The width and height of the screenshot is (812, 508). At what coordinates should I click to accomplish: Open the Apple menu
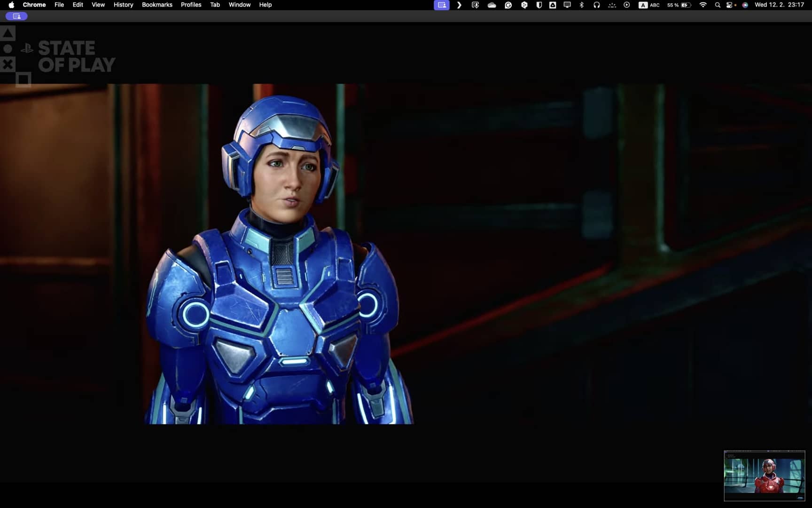pos(11,5)
